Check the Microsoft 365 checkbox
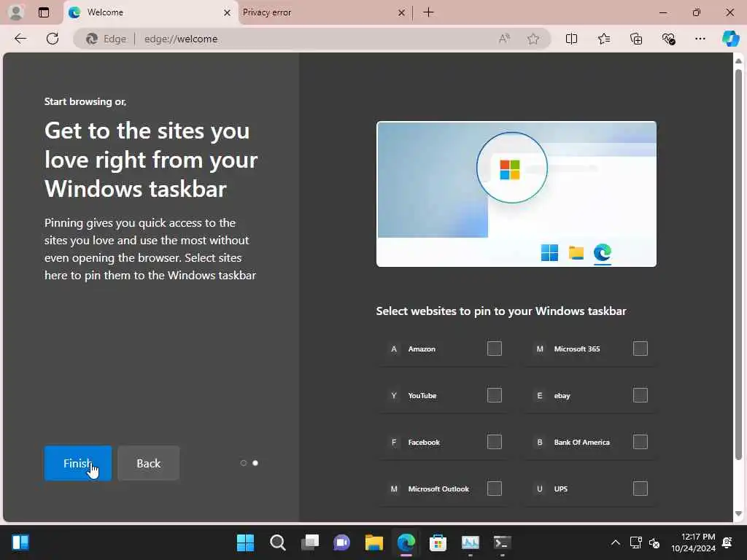The image size is (747, 560). coord(640,349)
